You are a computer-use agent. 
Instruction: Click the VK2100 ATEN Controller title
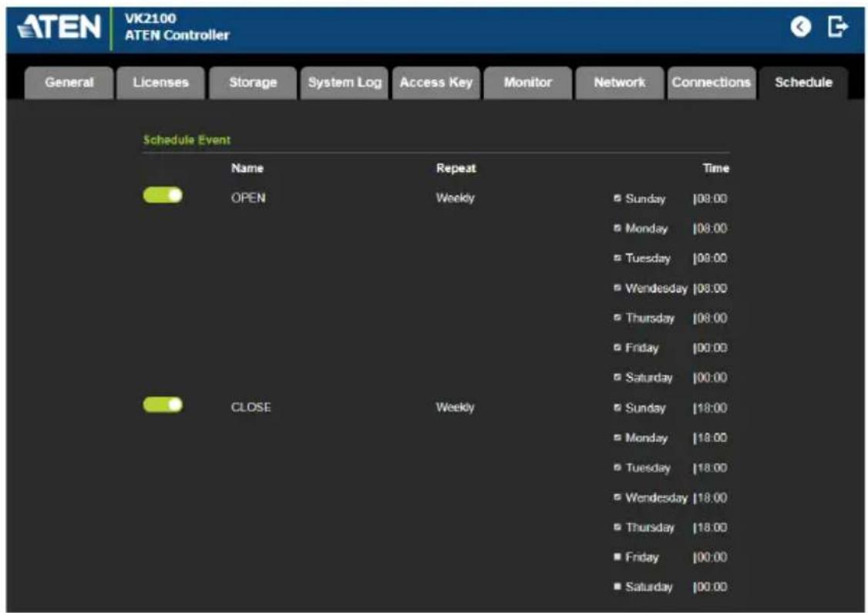[x=177, y=26]
